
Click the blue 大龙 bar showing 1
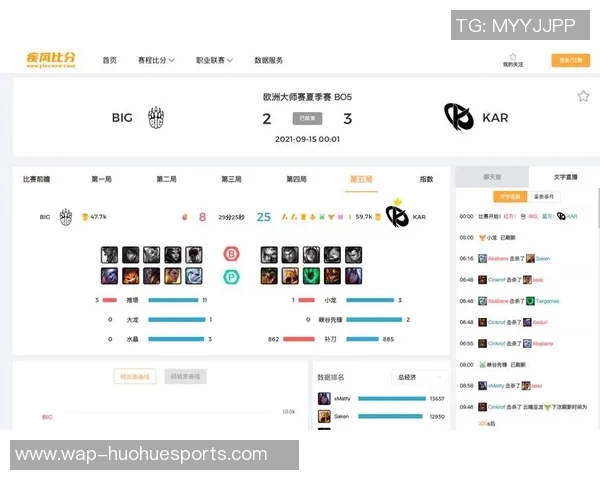pos(177,320)
